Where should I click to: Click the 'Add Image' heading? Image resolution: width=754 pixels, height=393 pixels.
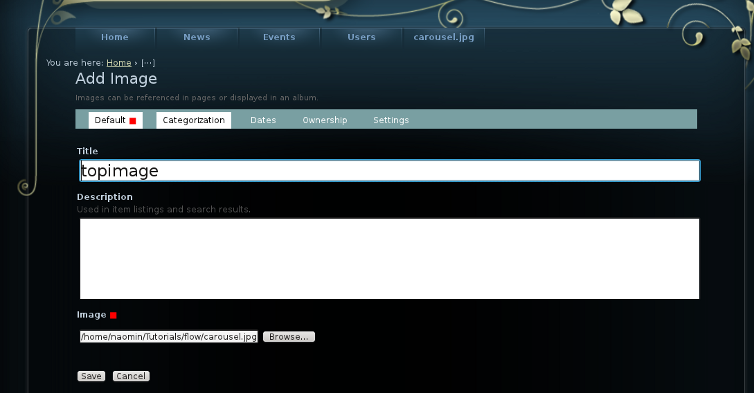click(x=116, y=79)
